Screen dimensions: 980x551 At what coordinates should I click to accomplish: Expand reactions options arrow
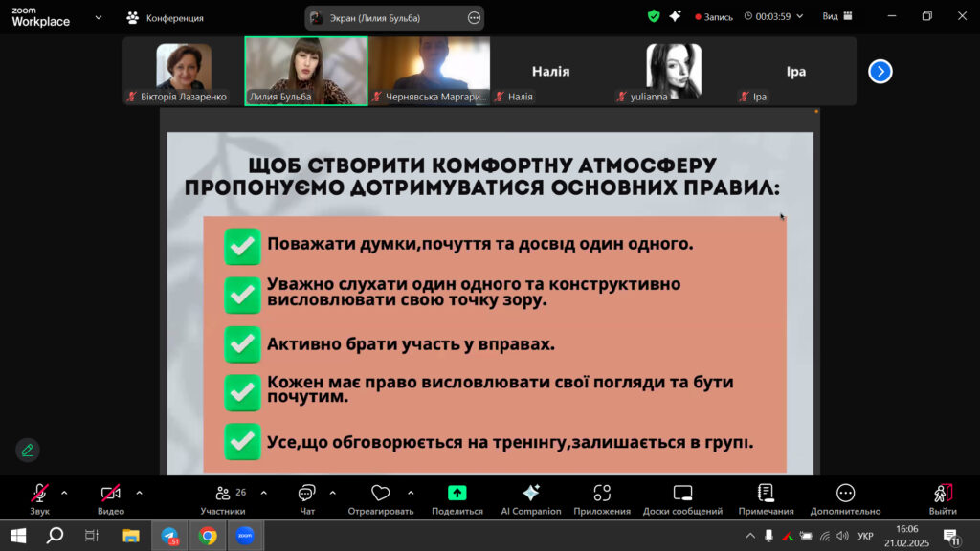(x=411, y=493)
